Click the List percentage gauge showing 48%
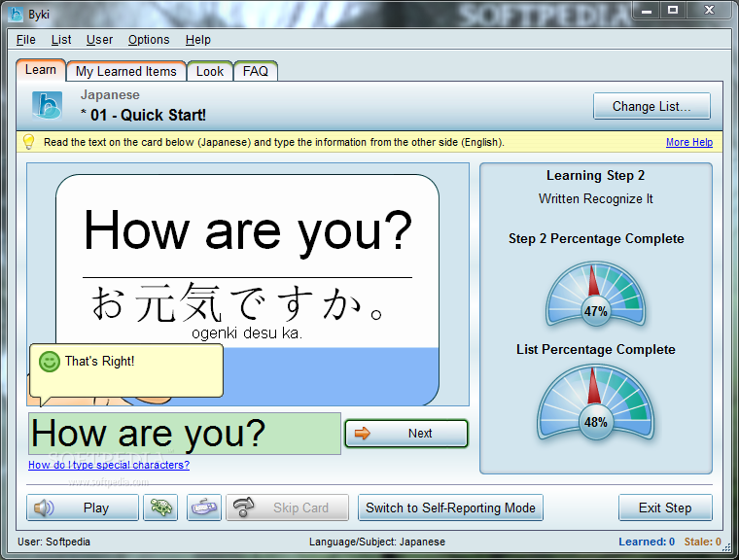Screen dimensions: 739x560 click(596, 402)
